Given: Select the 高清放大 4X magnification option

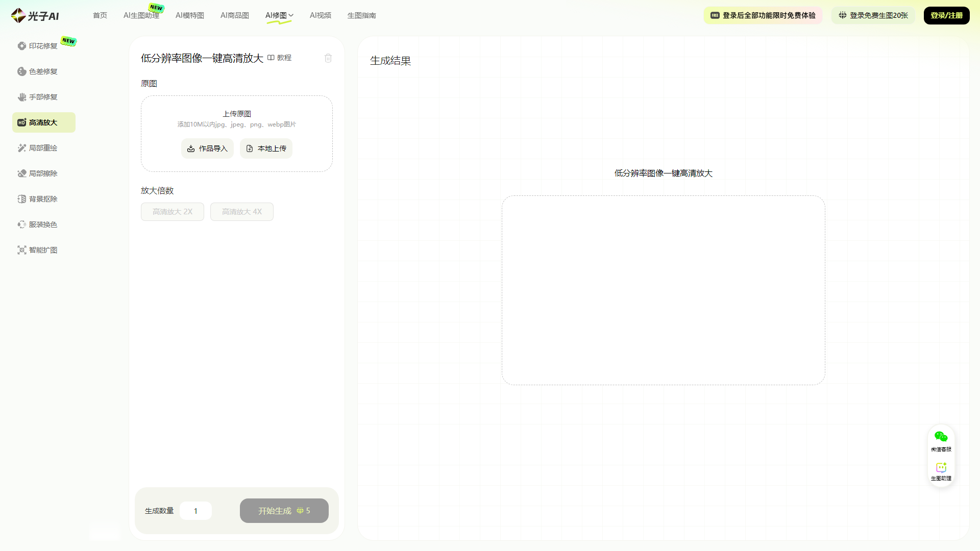Looking at the screenshot, I should point(241,211).
